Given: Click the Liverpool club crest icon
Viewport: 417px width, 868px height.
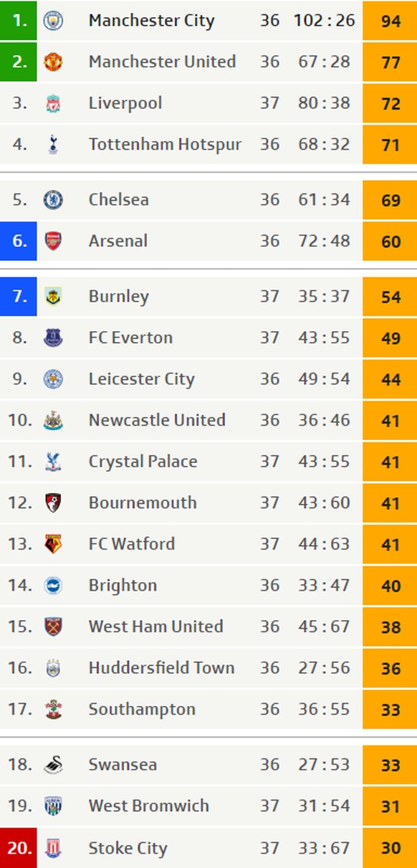Looking at the screenshot, I should (53, 103).
